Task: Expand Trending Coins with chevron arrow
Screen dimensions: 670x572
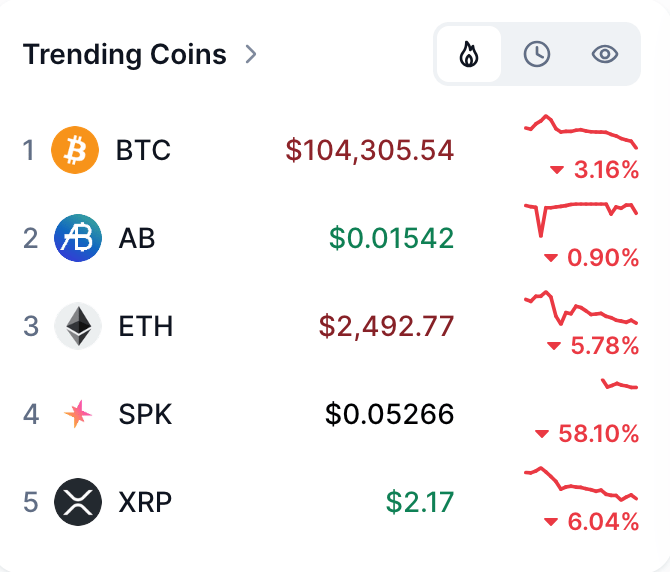Action: [251, 54]
